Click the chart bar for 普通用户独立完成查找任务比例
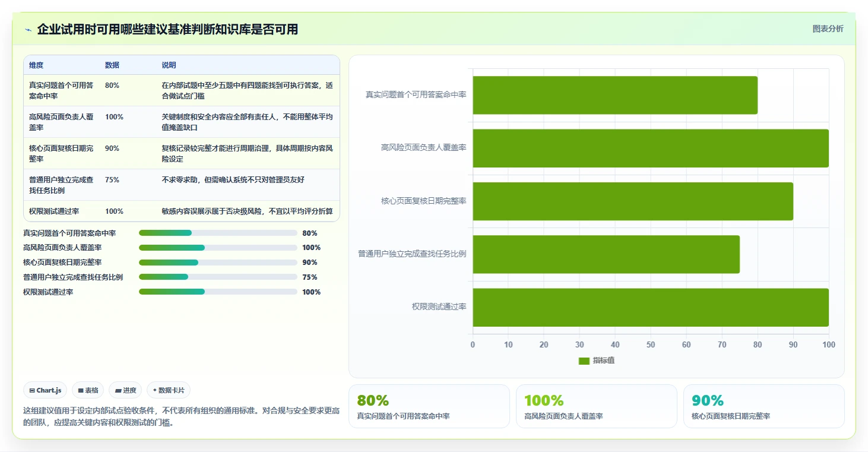868x452 pixels. coord(606,254)
